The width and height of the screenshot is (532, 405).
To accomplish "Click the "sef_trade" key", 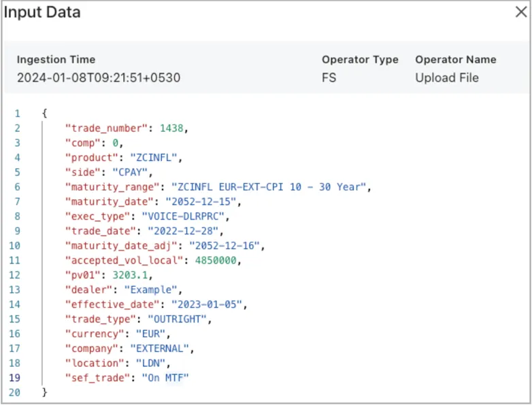I will pos(97,378).
